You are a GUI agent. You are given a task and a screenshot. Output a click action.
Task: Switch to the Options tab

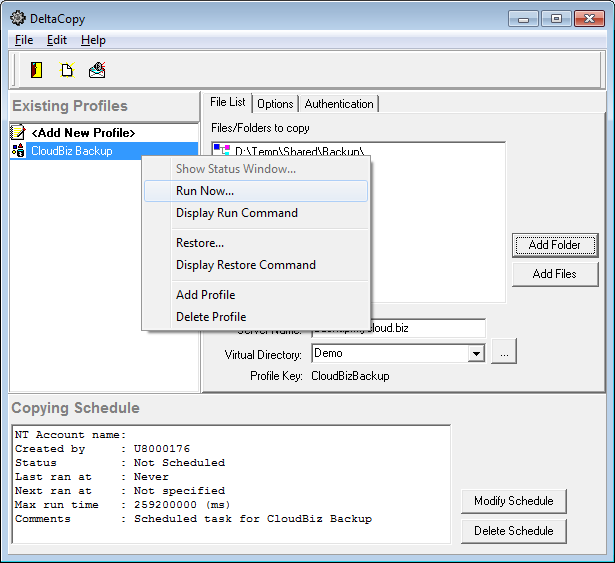275,104
